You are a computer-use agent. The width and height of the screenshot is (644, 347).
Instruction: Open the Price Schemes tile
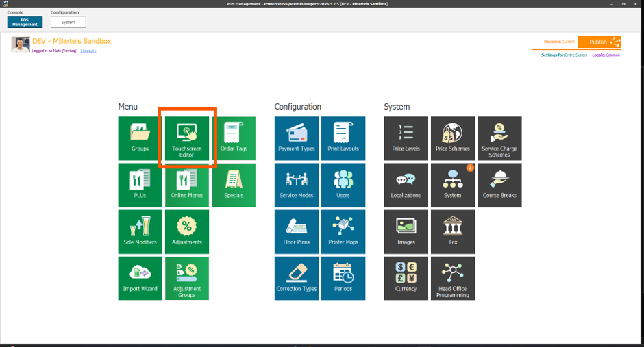point(453,138)
